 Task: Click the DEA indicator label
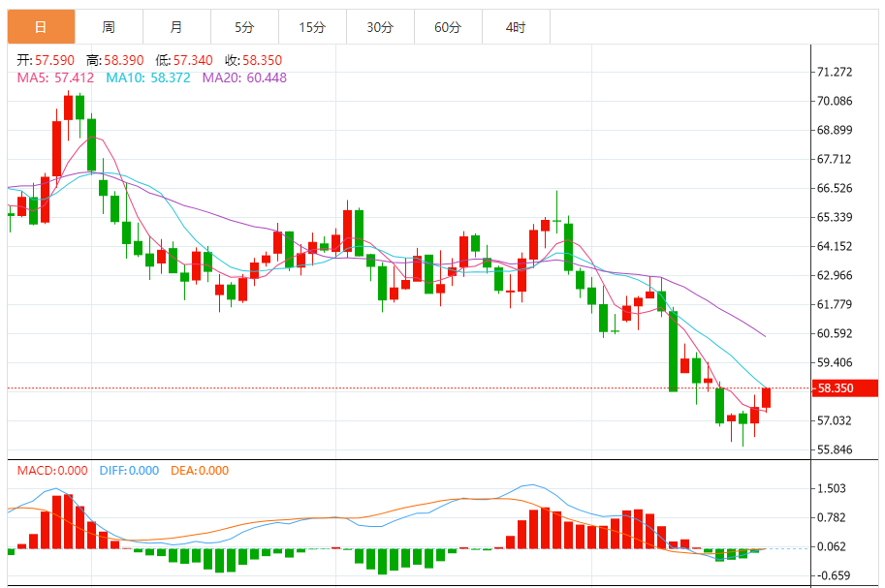(x=200, y=471)
